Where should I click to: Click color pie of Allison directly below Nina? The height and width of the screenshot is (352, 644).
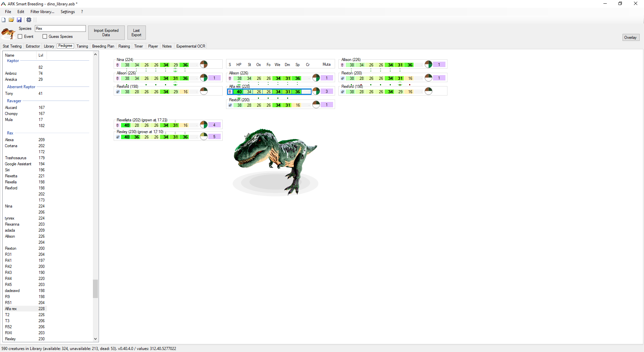pyautogui.click(x=204, y=78)
